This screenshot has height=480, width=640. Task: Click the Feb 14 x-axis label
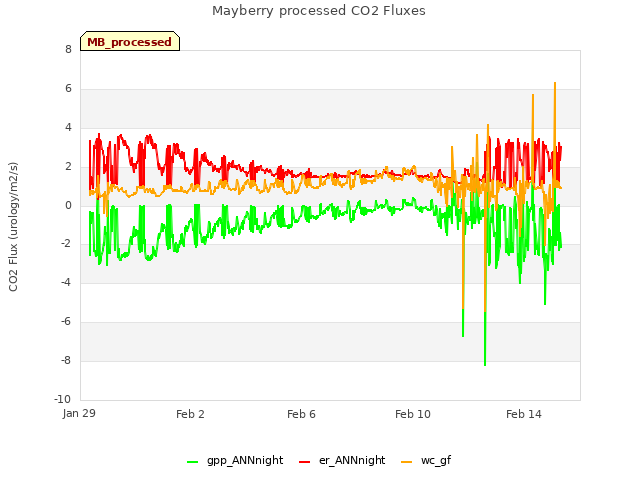pyautogui.click(x=524, y=414)
